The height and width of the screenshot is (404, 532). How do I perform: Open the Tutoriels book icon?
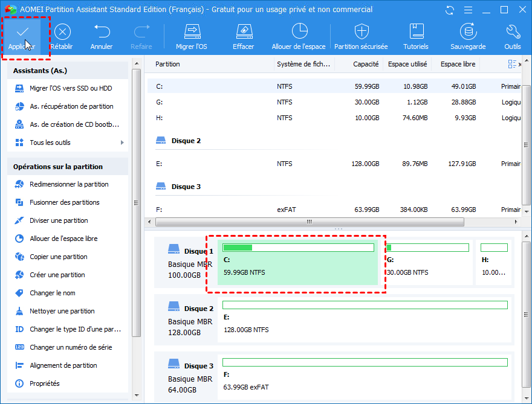tap(416, 32)
